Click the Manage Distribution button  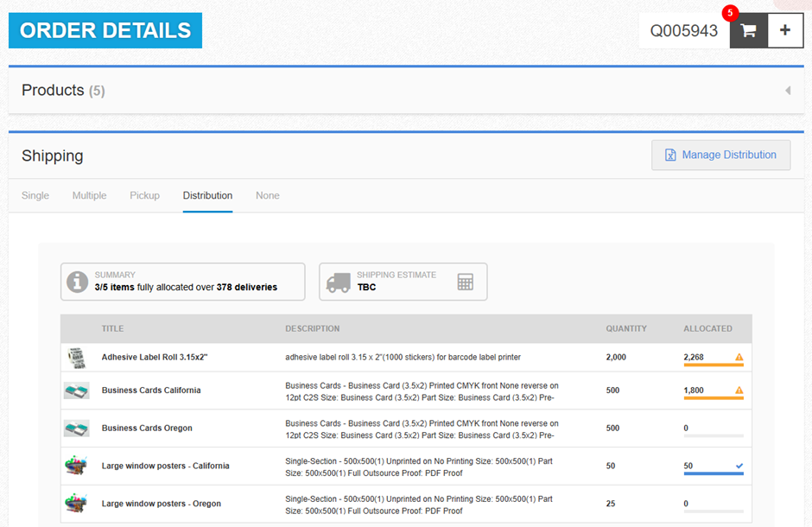click(720, 155)
